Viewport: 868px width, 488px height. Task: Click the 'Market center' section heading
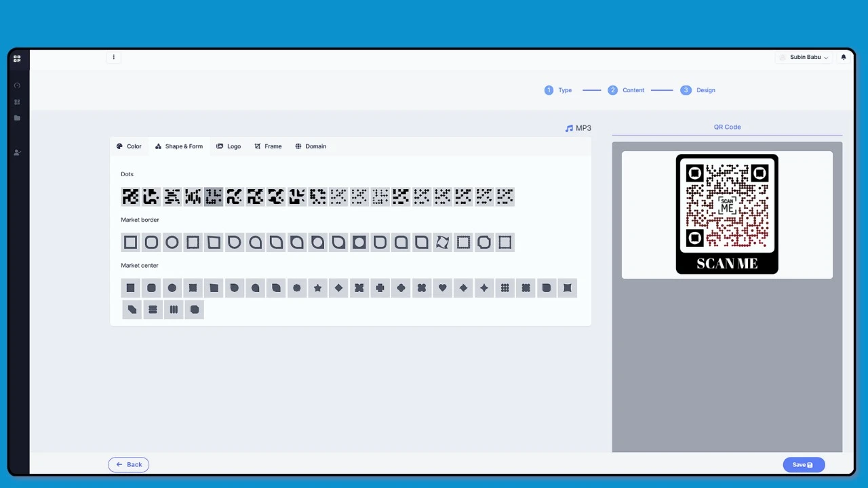[140, 266]
